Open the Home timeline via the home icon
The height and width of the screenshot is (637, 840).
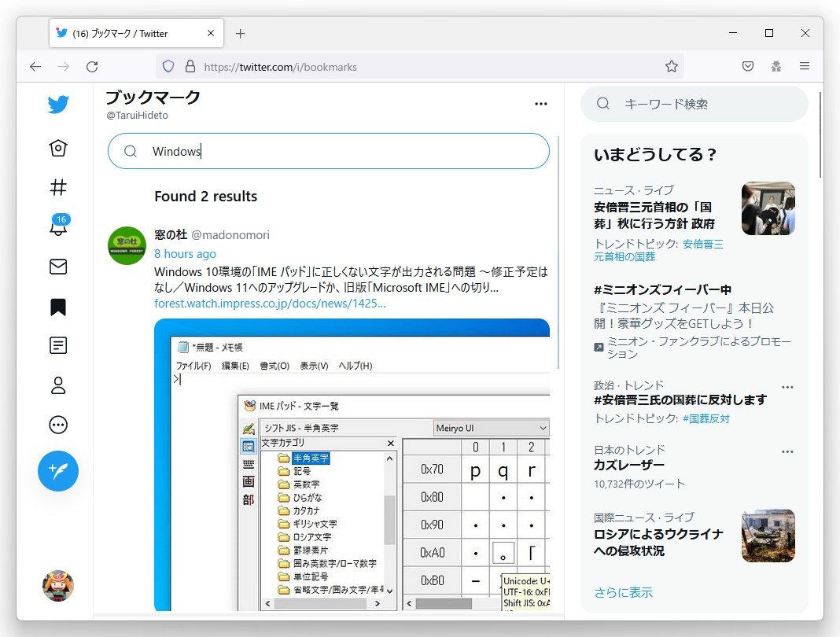click(58, 148)
